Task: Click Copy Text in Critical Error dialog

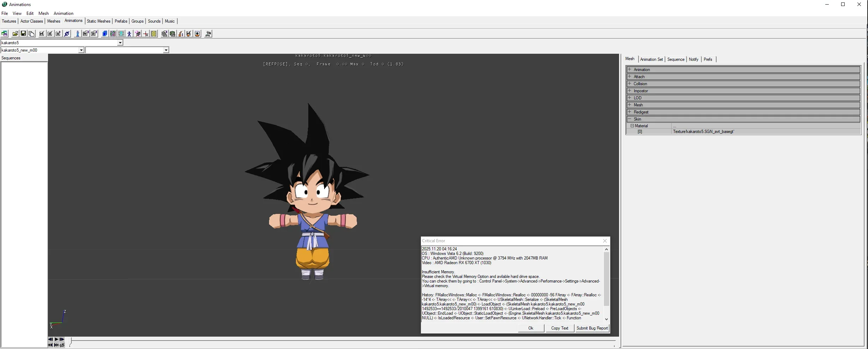Action: click(x=560, y=328)
